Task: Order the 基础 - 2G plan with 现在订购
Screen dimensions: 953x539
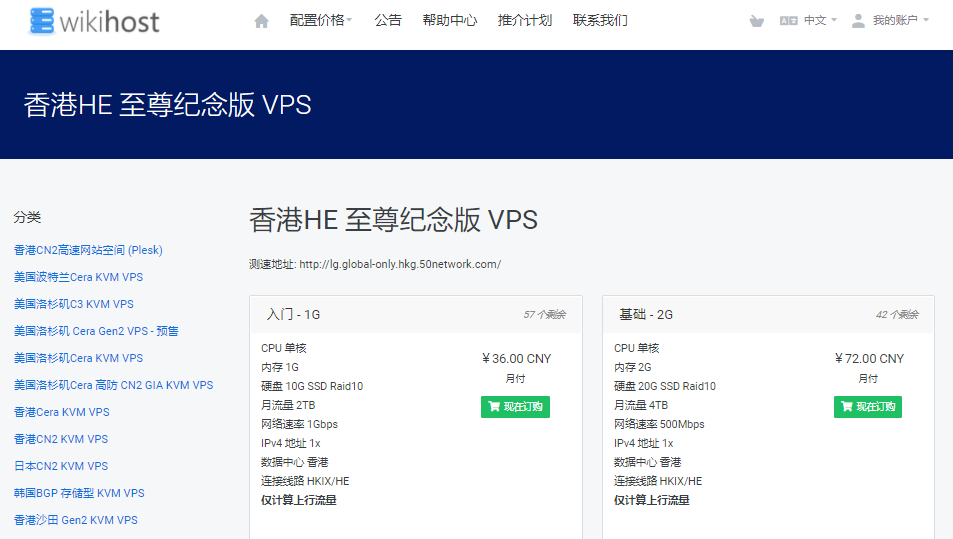Action: click(x=868, y=407)
